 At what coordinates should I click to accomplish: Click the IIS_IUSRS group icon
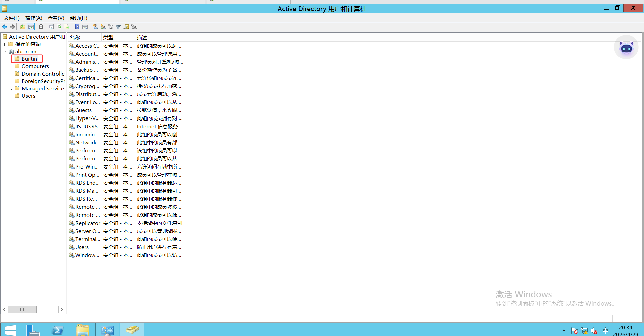[71, 126]
